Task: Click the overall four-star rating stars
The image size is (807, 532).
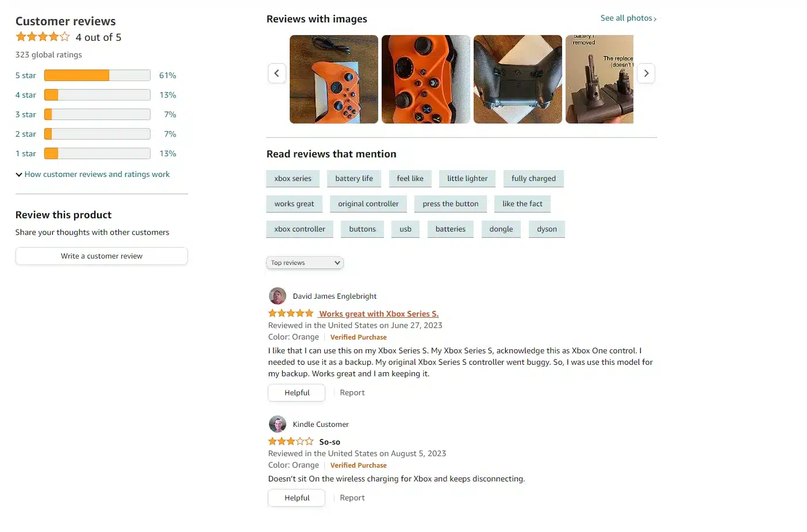Action: click(43, 37)
